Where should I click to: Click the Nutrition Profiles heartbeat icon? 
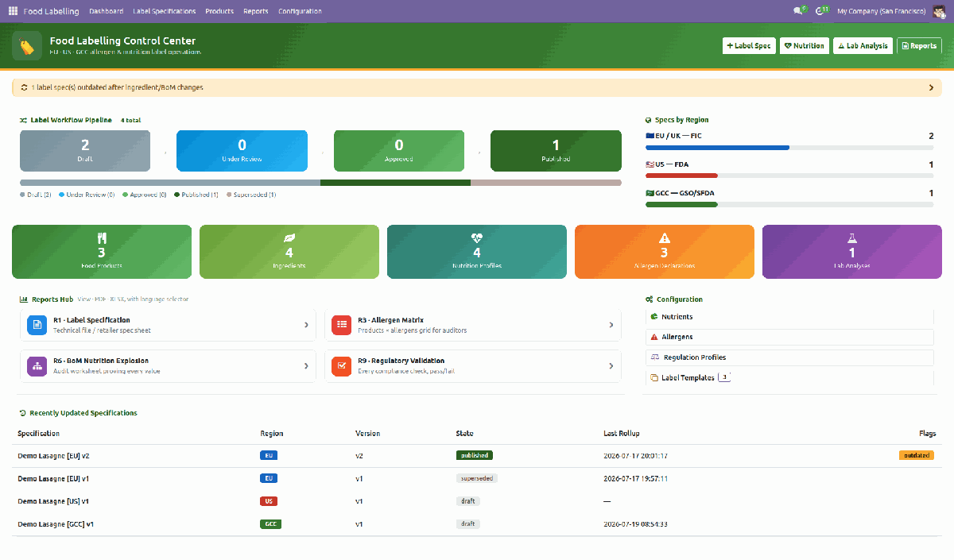[x=477, y=238]
